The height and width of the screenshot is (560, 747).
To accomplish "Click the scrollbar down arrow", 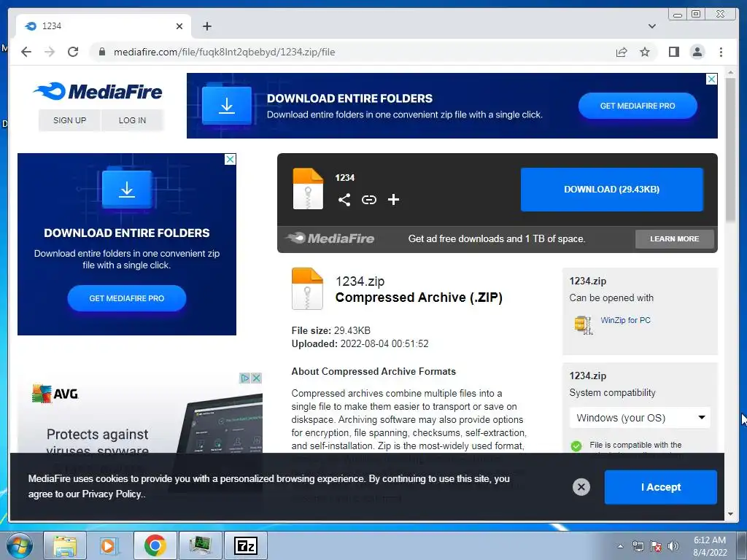I will tap(730, 514).
